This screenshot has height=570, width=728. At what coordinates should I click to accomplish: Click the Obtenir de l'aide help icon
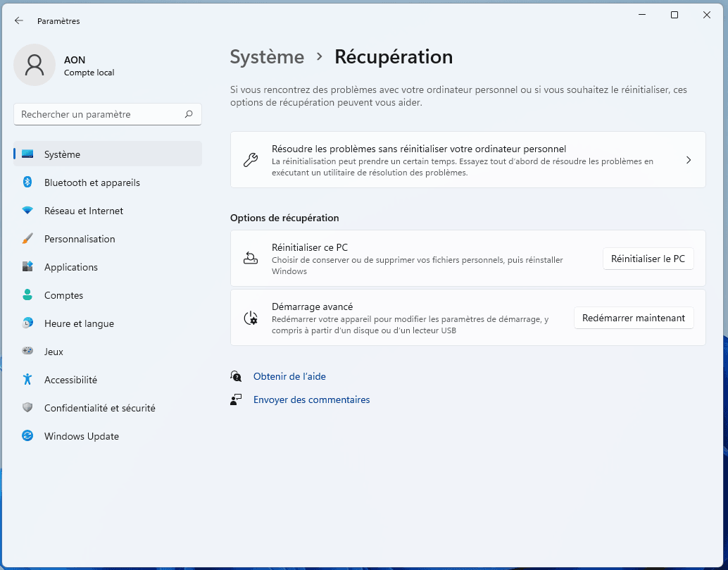tap(236, 376)
